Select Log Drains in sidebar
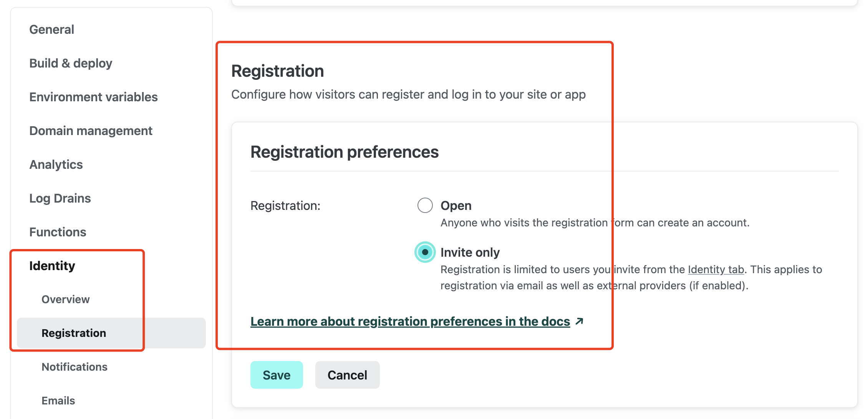The image size is (868, 419). pos(60,198)
